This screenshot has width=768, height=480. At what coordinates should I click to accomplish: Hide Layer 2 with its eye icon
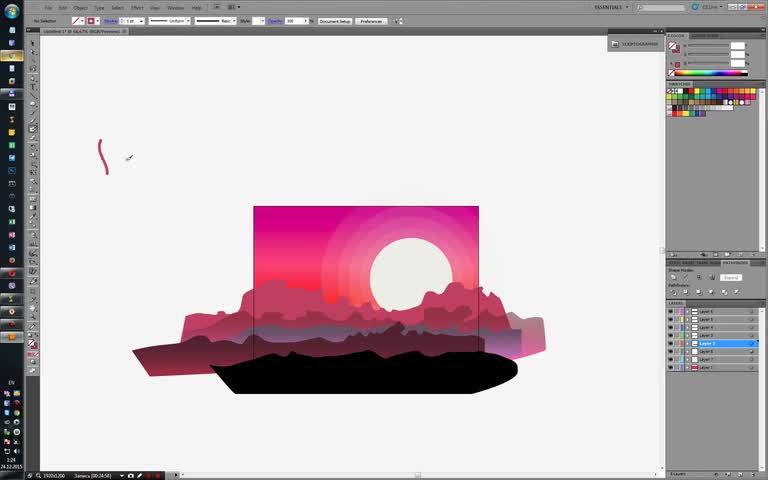[671, 343]
